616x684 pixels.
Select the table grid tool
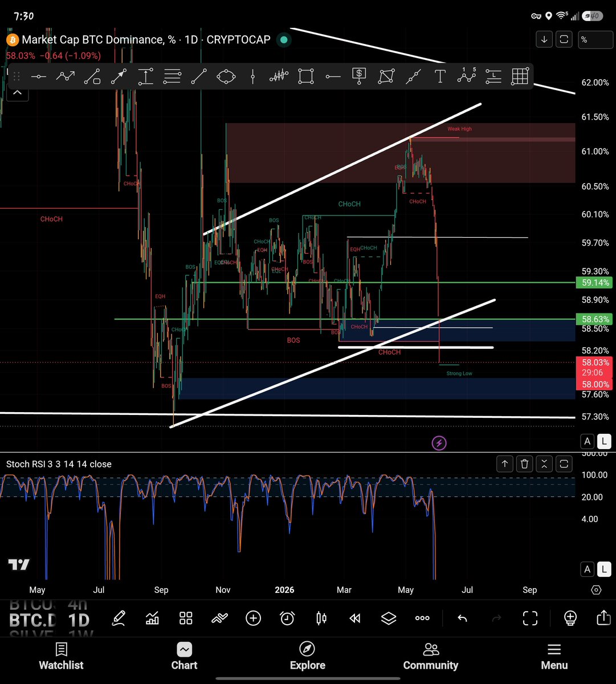(519, 76)
